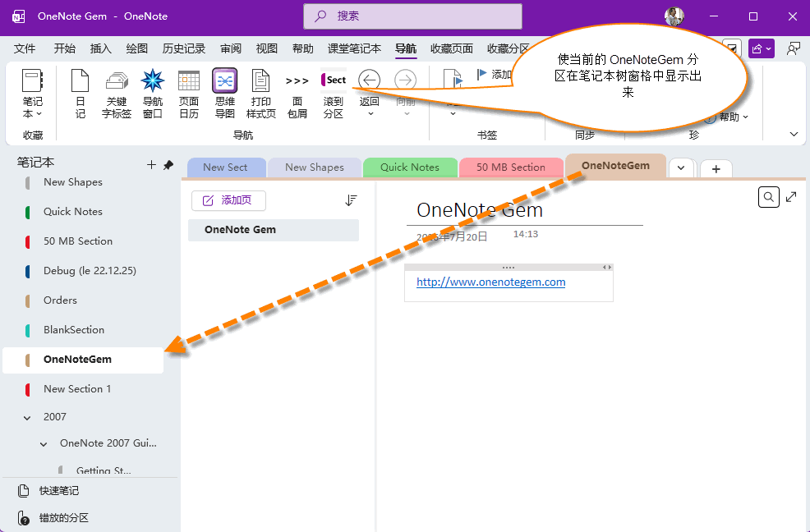Collapse the ribbon with chevron
The width and height of the screenshot is (810, 532).
794,135
